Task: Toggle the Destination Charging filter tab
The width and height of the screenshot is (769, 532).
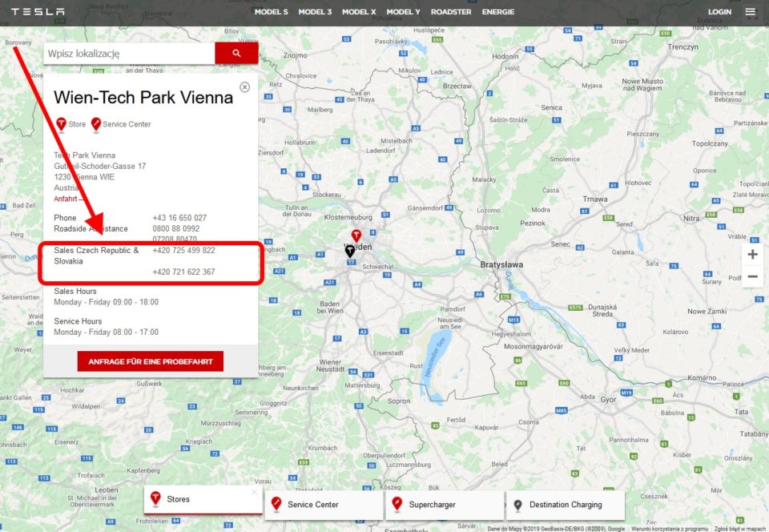Action: 566,505
